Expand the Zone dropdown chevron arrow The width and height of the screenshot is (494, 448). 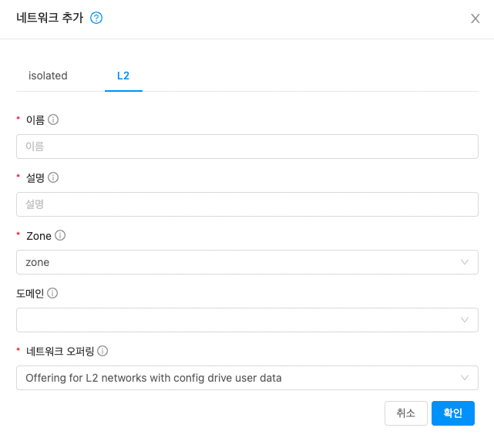point(465,262)
